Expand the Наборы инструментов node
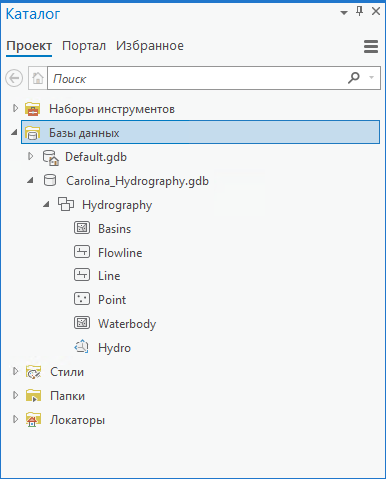386x479 pixels. click(x=15, y=108)
